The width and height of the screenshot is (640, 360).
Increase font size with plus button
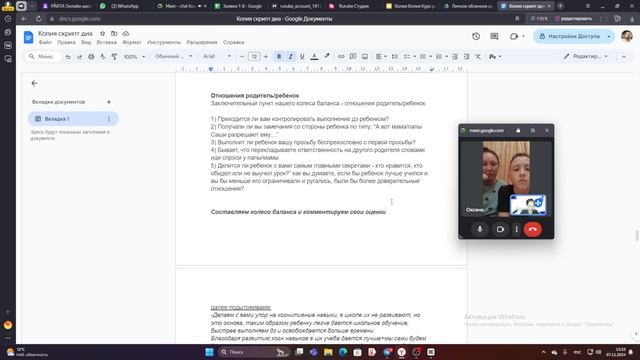[266, 56]
